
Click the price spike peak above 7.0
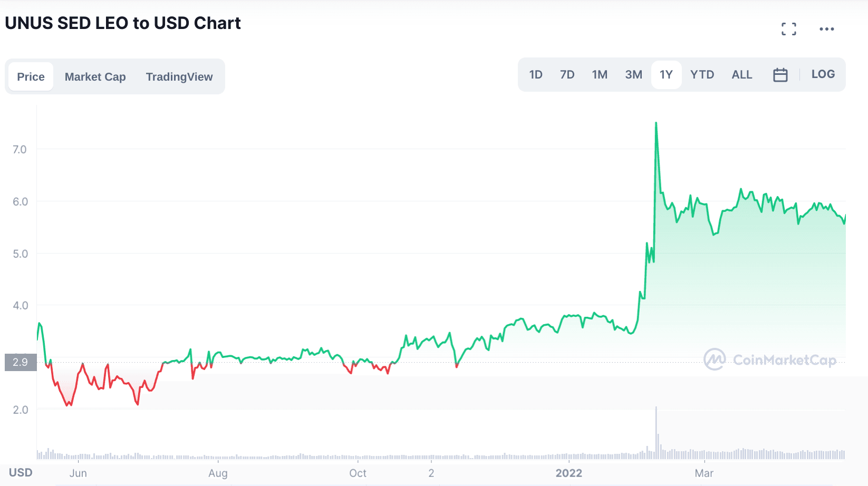[656, 123]
